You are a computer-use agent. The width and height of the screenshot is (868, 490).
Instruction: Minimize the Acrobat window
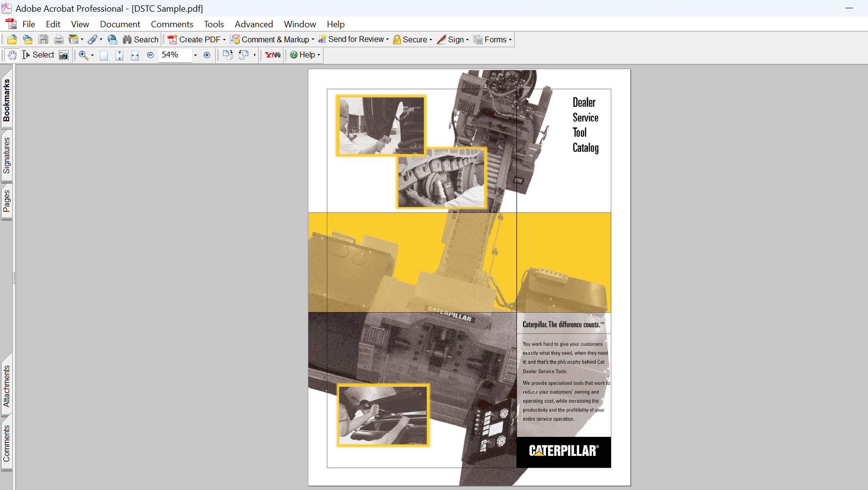click(849, 8)
